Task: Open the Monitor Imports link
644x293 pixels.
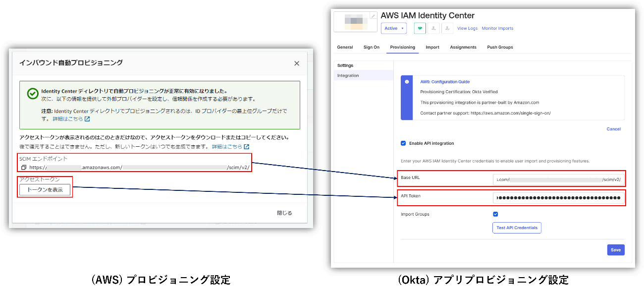Action: pos(497,28)
